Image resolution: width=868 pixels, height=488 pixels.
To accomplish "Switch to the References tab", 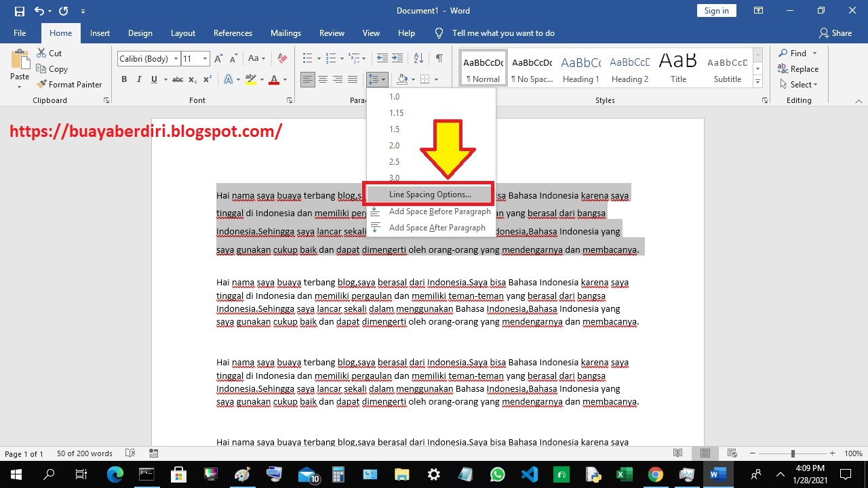I will [233, 33].
